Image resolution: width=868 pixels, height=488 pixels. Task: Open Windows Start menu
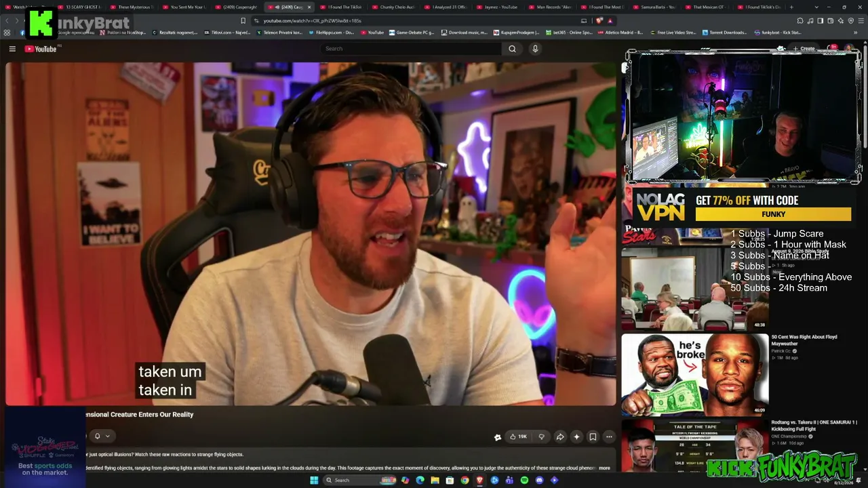(x=314, y=481)
